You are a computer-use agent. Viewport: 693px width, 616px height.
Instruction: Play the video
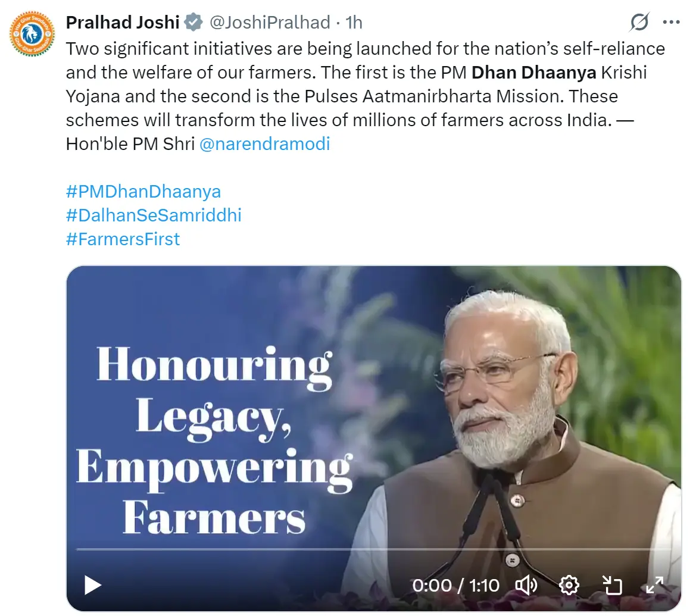point(92,586)
